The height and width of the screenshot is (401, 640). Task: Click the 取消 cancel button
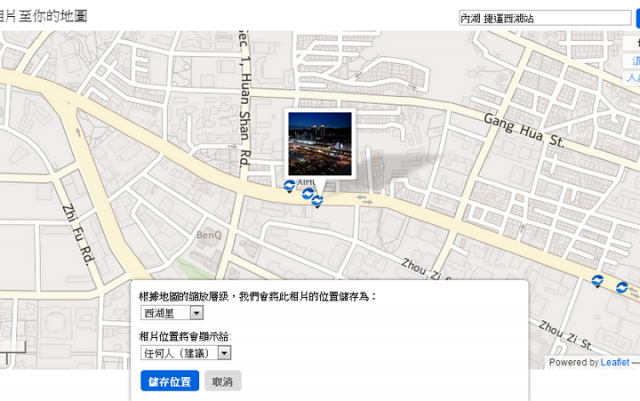[x=222, y=381]
